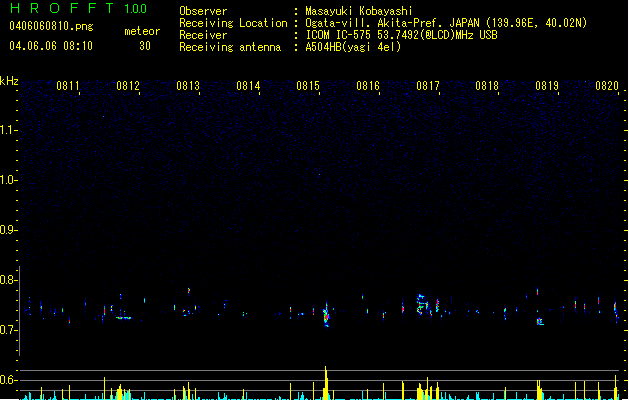Image resolution: width=629 pixels, height=400 pixels.
Task: Click the kHz axis unit label
Action: coord(9,81)
